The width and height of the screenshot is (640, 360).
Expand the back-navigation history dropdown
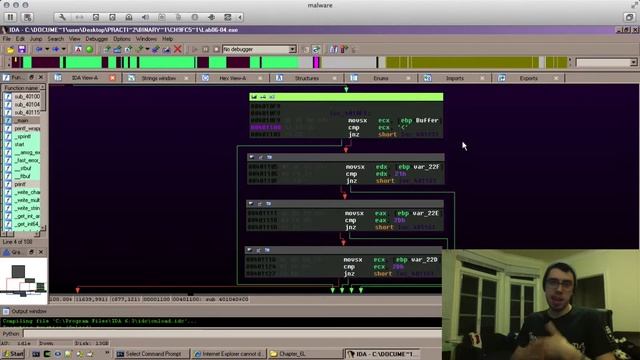[47, 49]
